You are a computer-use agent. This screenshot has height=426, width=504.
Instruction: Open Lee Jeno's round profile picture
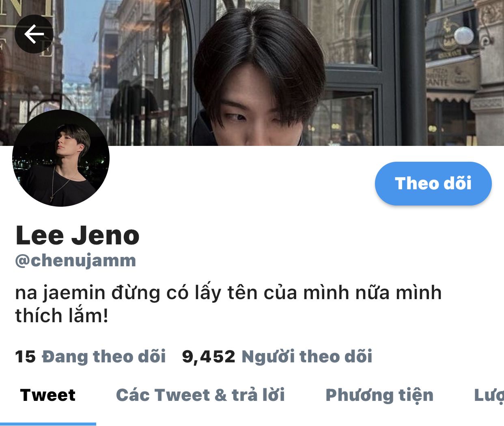coord(61,158)
